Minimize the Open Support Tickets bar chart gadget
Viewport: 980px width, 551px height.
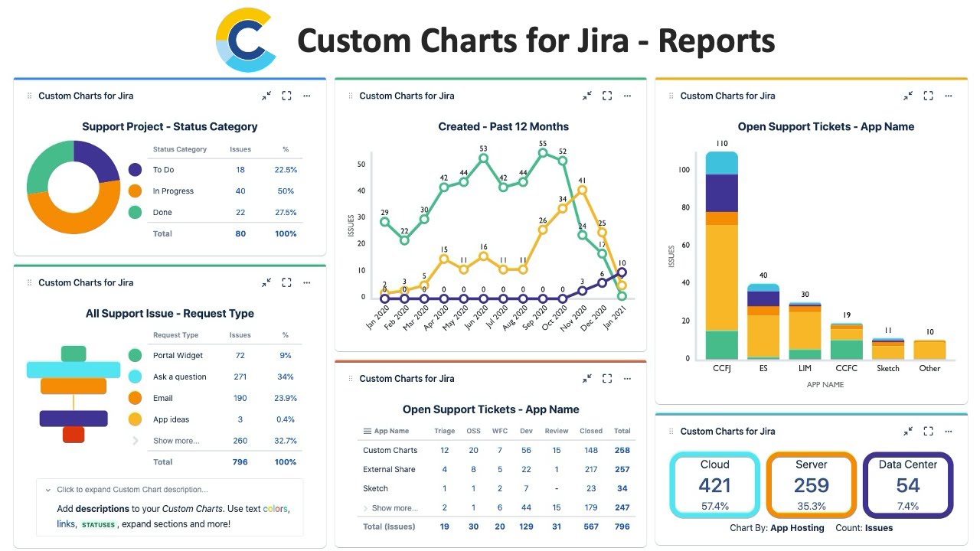point(908,96)
